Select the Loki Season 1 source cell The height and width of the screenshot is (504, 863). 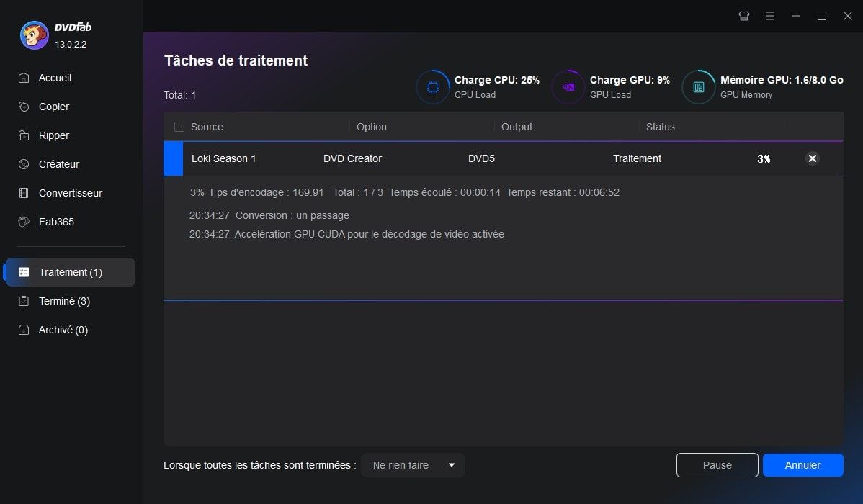[223, 158]
